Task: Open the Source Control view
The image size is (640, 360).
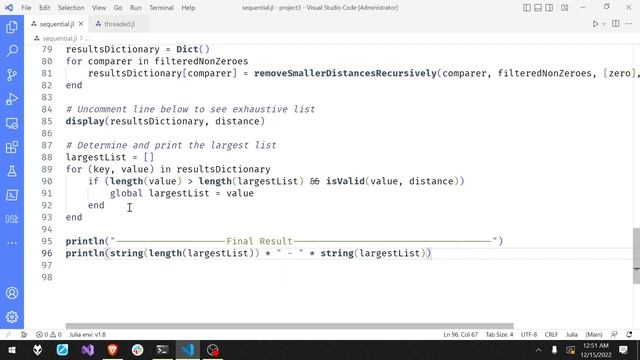Action: pos(12,75)
